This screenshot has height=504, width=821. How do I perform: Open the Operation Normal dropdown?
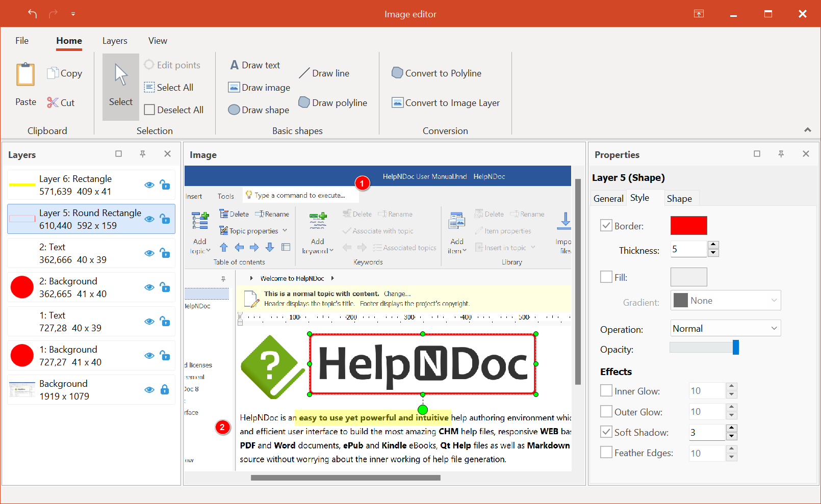pos(726,329)
